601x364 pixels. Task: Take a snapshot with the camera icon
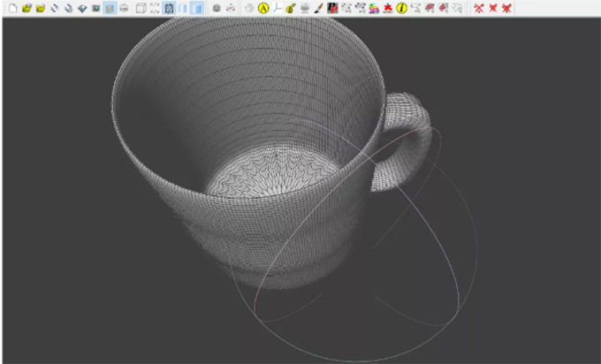click(x=95, y=8)
